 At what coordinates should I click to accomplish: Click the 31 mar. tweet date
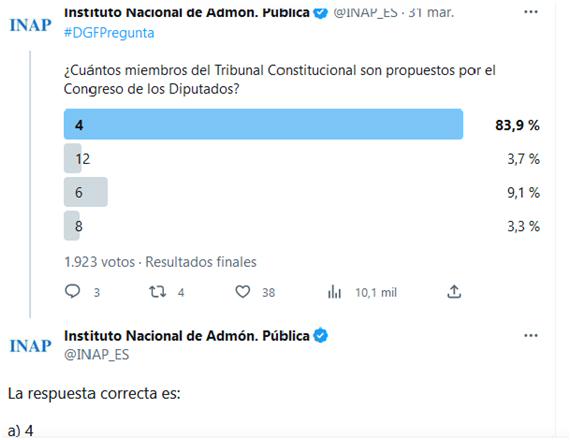[x=431, y=12]
